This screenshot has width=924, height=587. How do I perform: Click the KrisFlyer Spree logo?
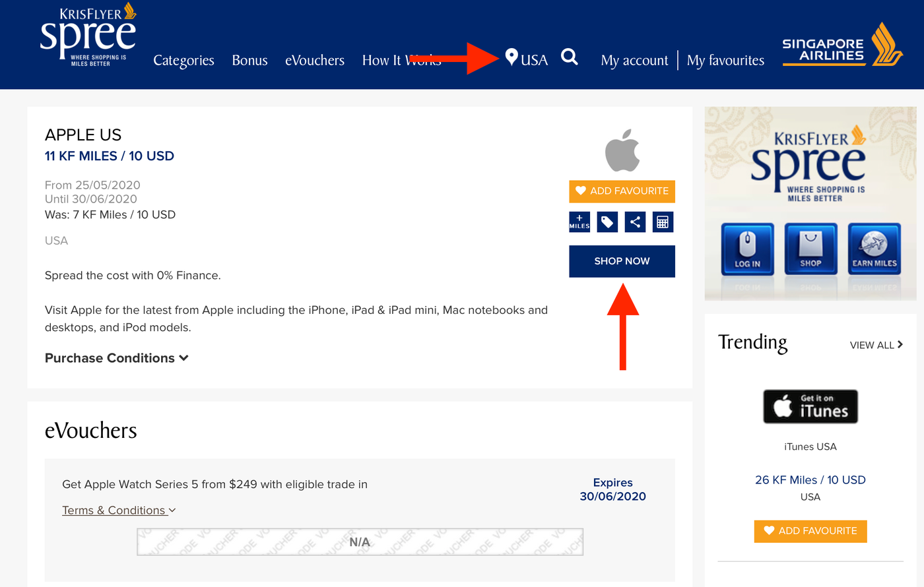[x=88, y=36]
